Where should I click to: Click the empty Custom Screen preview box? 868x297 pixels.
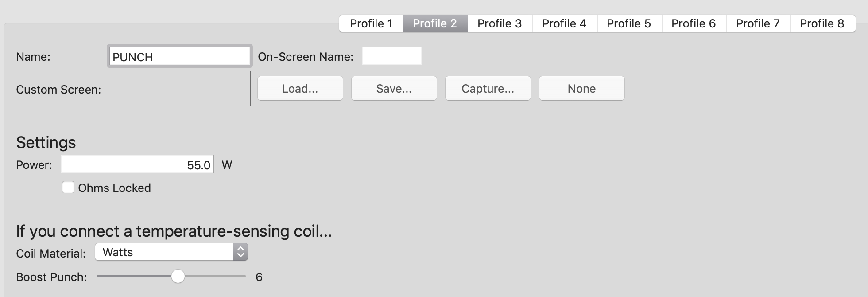click(x=179, y=89)
